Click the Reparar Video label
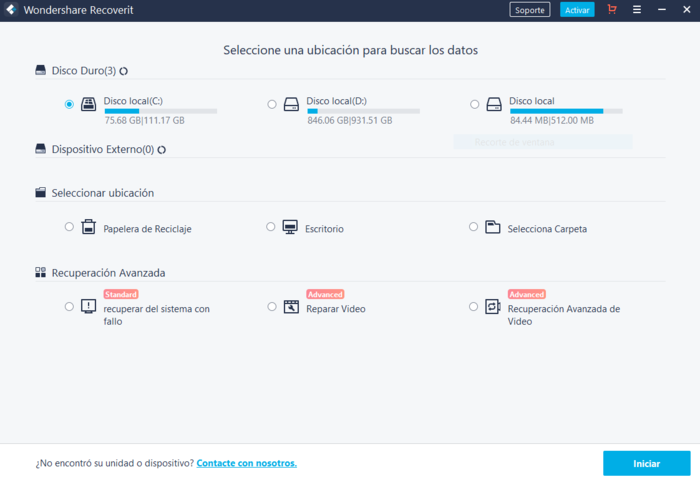The height and width of the screenshot is (482, 700). pos(336,309)
